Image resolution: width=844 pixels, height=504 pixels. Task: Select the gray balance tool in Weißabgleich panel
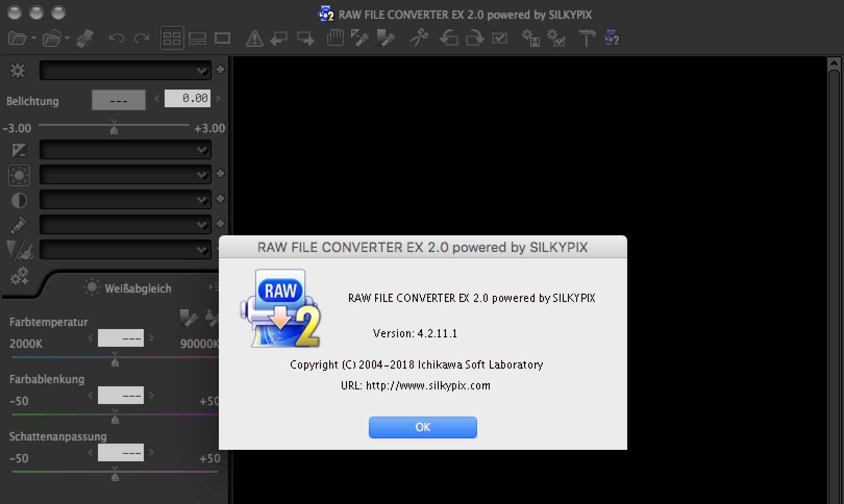click(x=188, y=318)
